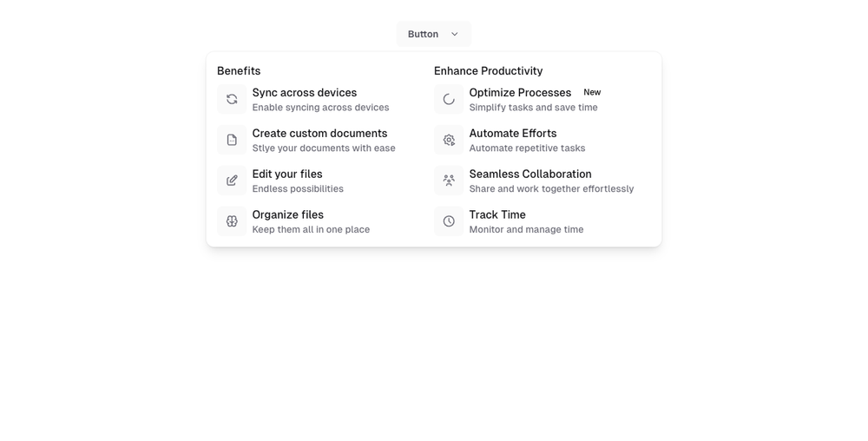Choose Create custom documents entry
The image size is (868, 441).
click(319, 134)
